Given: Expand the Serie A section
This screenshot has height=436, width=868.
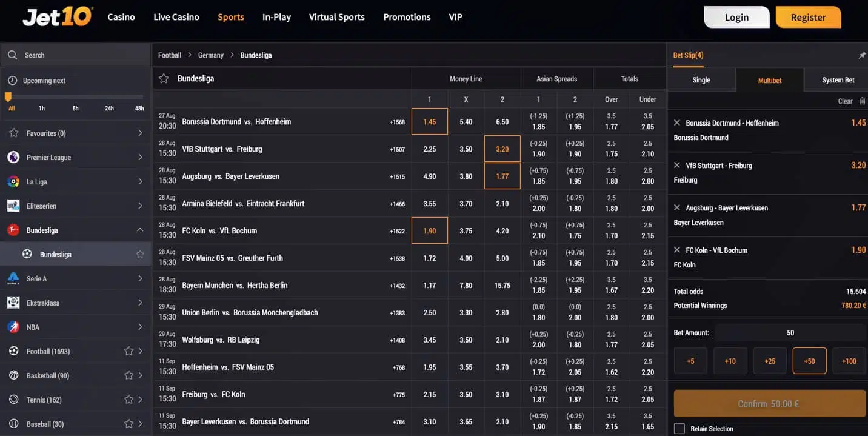Looking at the screenshot, I should 140,278.
